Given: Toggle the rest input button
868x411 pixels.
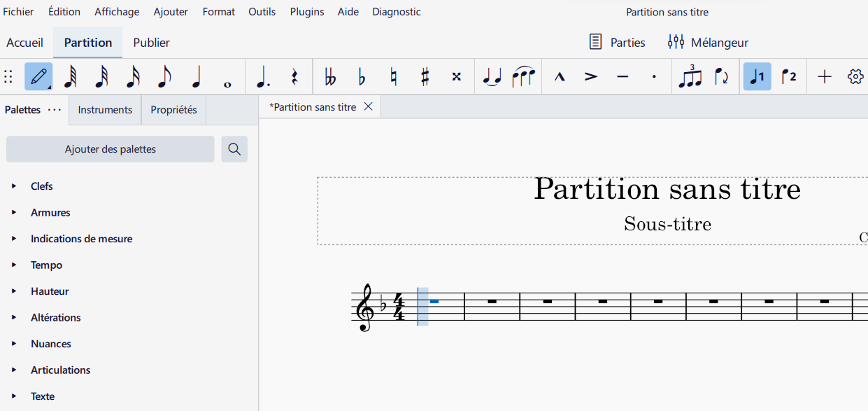Looking at the screenshot, I should pos(294,77).
